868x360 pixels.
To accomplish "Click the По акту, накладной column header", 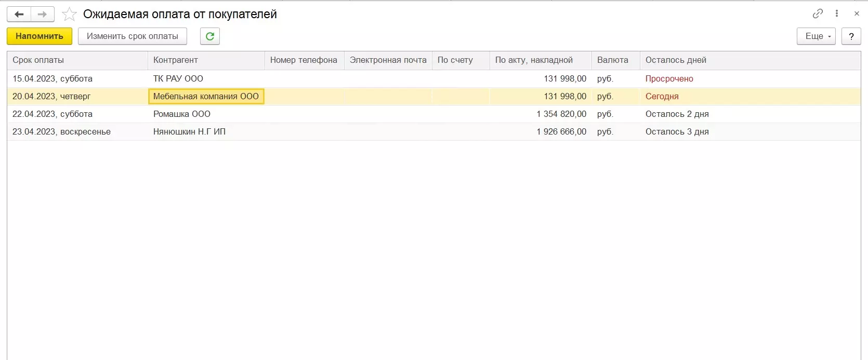I will tap(534, 60).
